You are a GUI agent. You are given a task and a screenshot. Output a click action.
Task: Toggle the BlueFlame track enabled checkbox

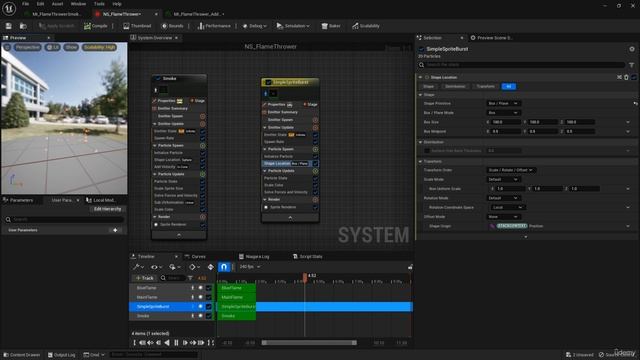(209, 288)
